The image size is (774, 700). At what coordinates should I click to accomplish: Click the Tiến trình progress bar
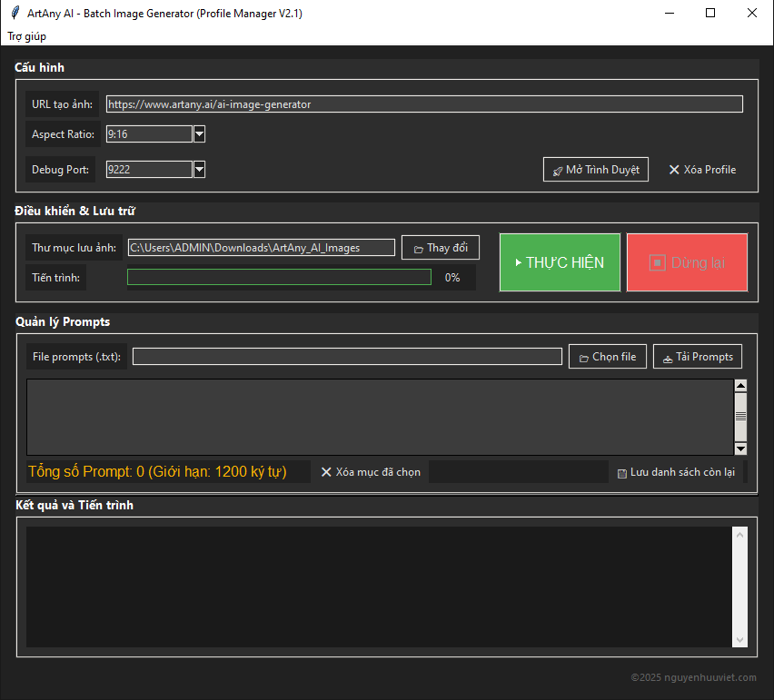point(280,277)
